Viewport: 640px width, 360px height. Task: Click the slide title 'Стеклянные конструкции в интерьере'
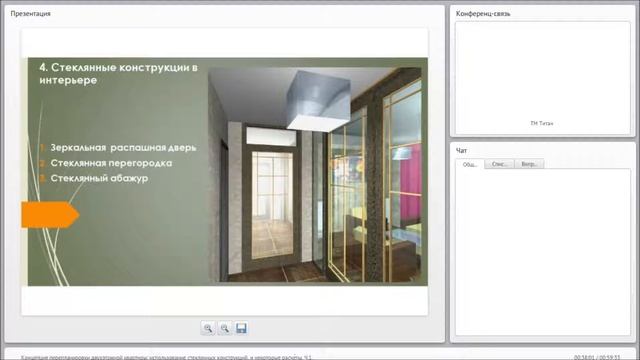point(119,73)
